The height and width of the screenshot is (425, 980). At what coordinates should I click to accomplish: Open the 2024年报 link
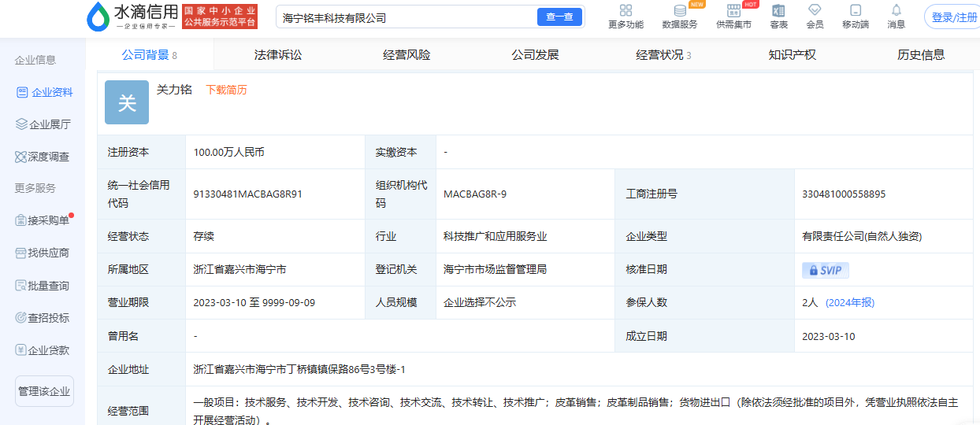tap(850, 303)
